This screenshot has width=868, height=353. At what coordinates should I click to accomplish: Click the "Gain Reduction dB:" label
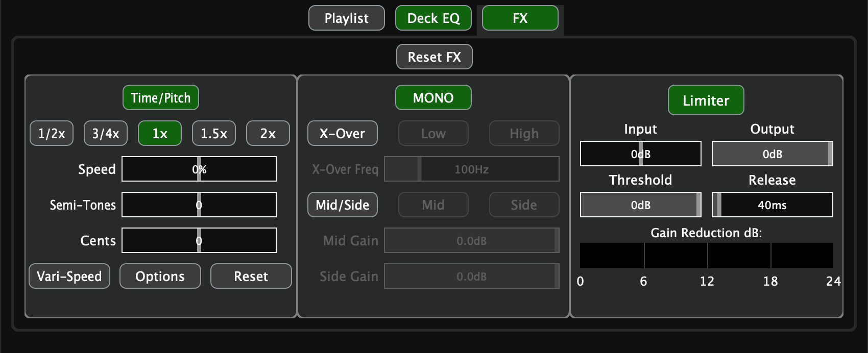[706, 233]
